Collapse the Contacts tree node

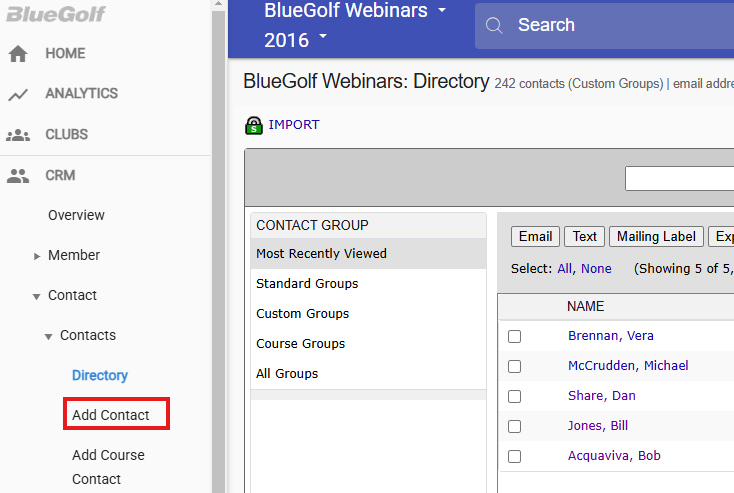pos(48,337)
